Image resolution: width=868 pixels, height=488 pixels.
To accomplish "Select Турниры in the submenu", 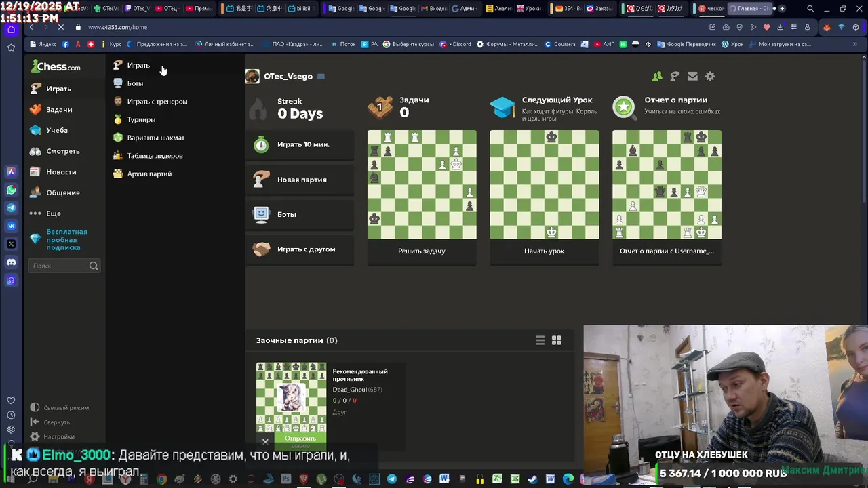I will pyautogui.click(x=141, y=119).
